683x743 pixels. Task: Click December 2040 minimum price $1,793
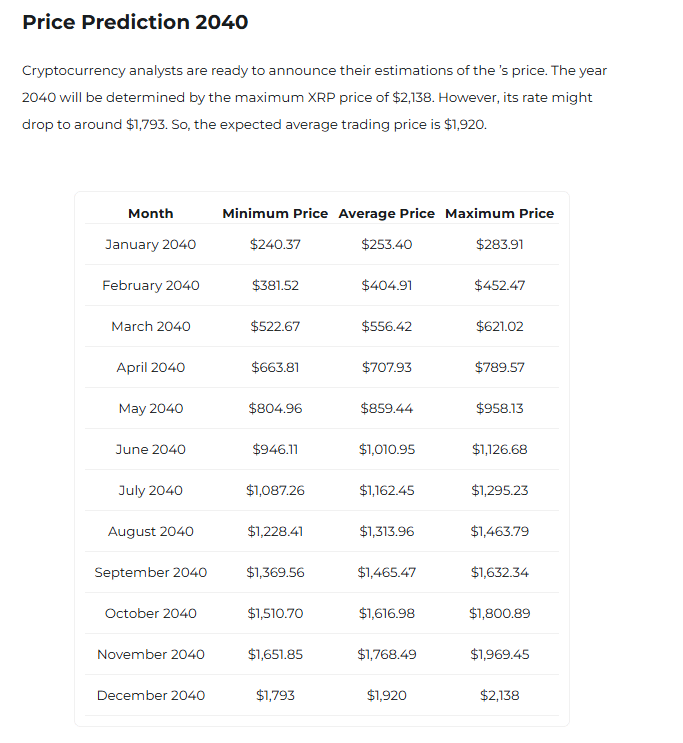(275, 695)
